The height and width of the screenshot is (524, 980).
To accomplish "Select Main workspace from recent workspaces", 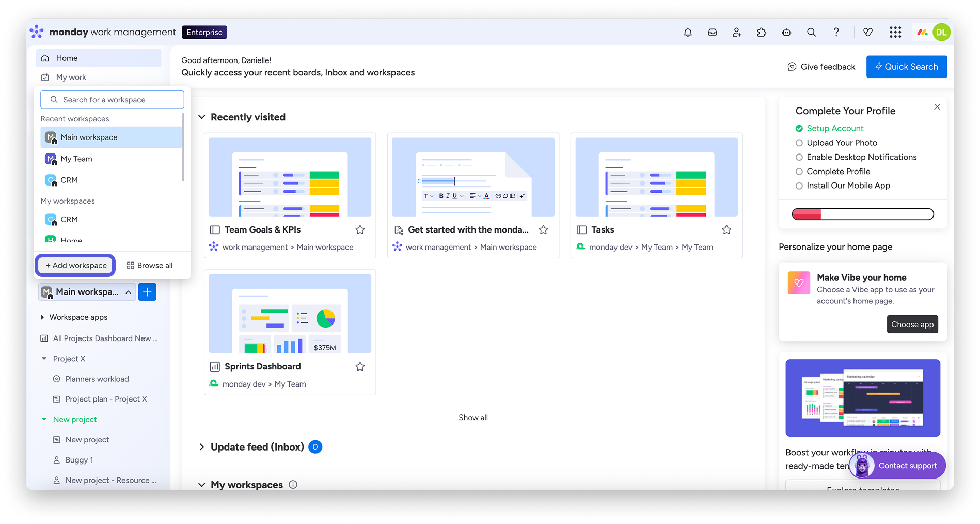I will [x=111, y=137].
